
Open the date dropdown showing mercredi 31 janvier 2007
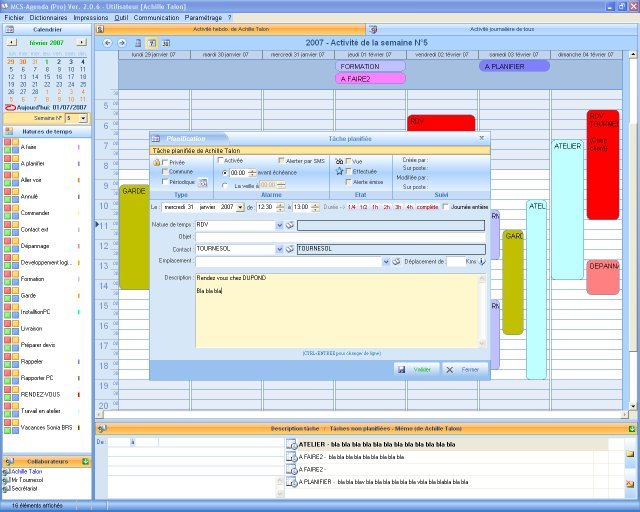[x=240, y=207]
